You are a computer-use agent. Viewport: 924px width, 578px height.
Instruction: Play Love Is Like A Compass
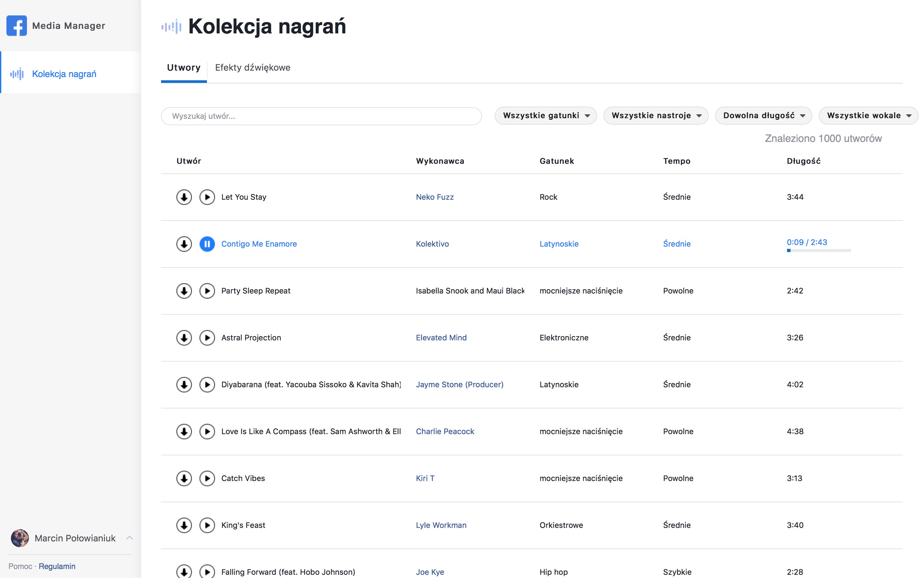pyautogui.click(x=207, y=432)
